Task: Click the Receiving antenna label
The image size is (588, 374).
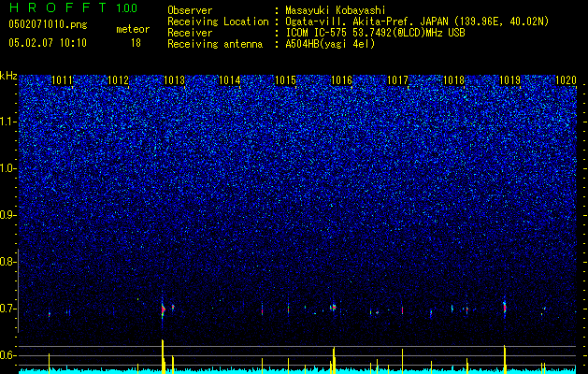Action: (215, 44)
